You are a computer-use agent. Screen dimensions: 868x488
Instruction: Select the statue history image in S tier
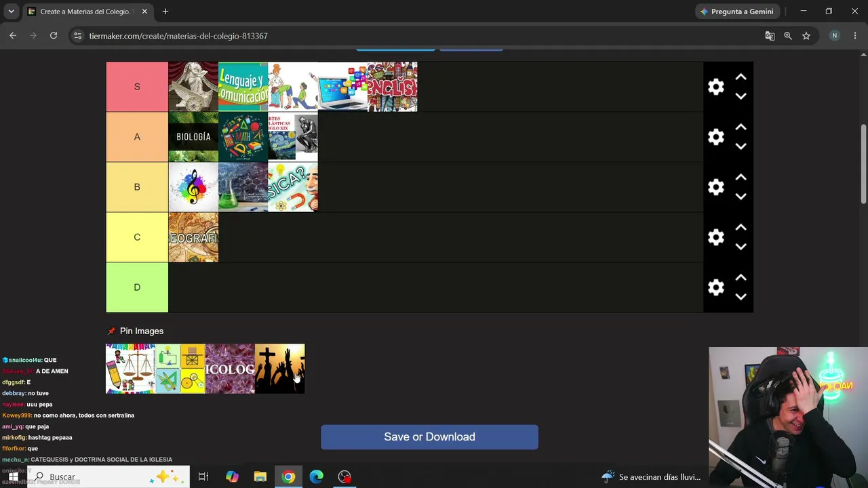193,87
